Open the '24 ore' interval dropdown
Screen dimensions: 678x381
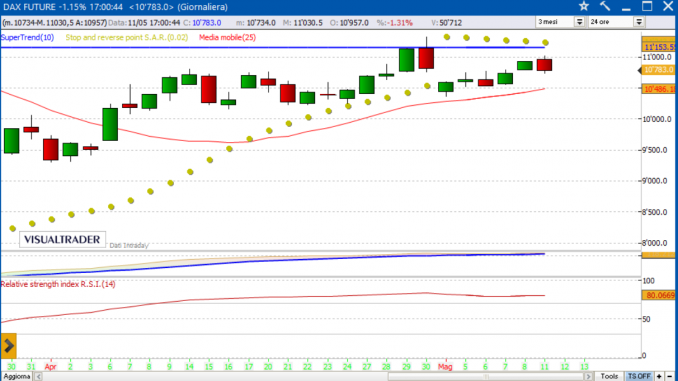(616, 22)
